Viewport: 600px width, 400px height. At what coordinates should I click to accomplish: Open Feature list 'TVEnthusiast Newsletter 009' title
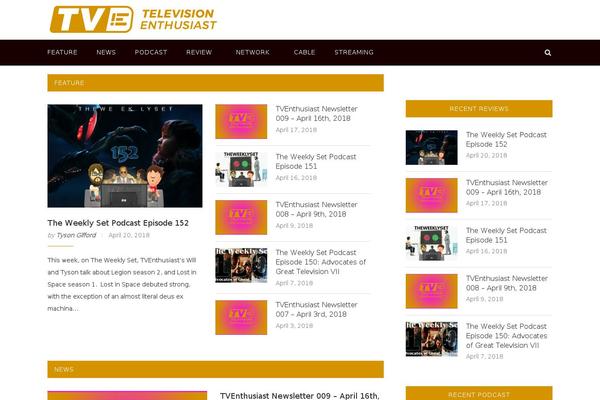pos(316,113)
